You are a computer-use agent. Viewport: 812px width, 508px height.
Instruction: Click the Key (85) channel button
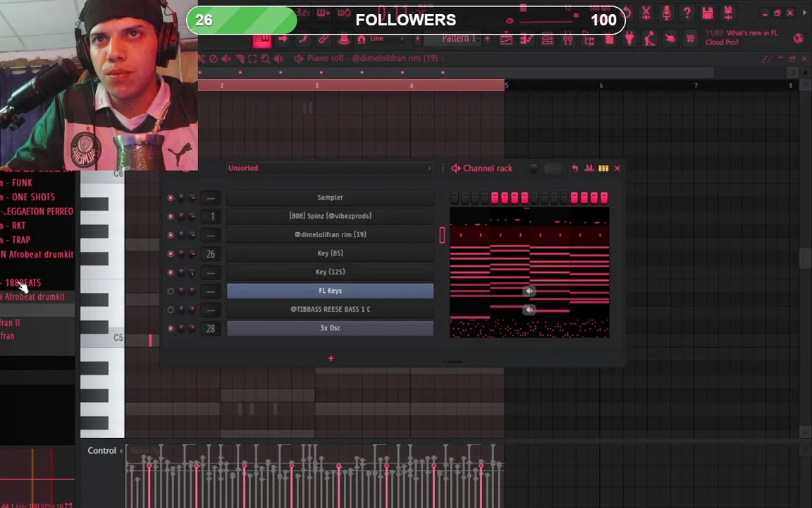(330, 253)
